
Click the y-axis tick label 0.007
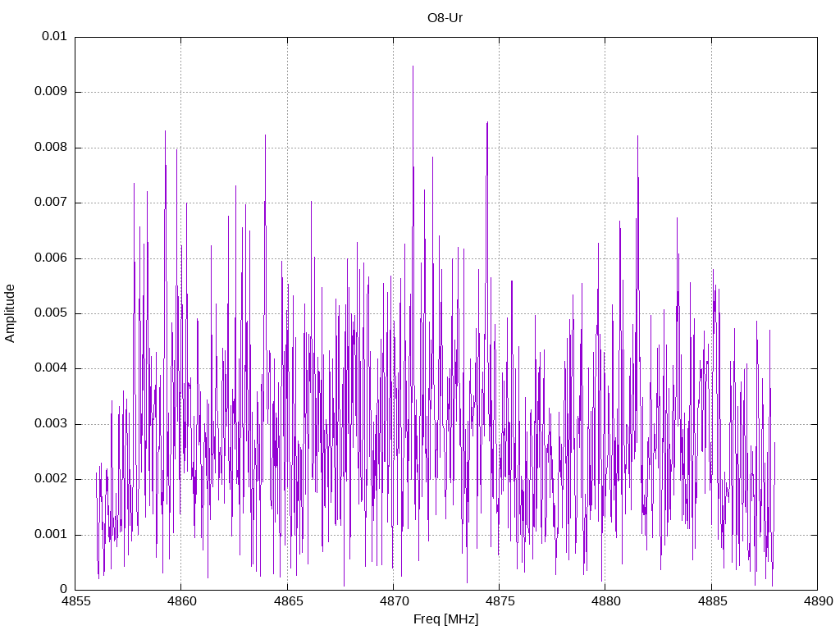point(51,202)
